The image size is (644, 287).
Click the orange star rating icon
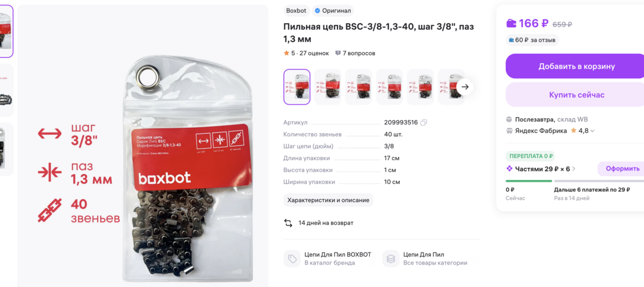[287, 53]
